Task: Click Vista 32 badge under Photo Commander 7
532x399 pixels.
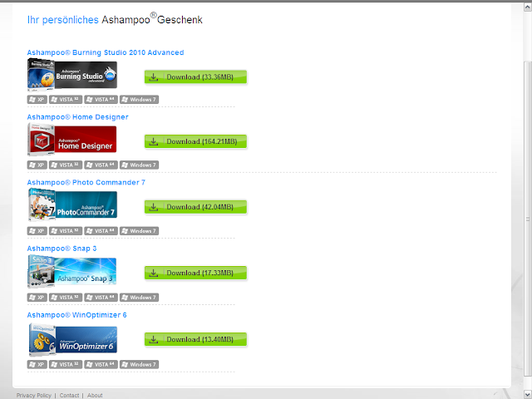Action: (66, 231)
